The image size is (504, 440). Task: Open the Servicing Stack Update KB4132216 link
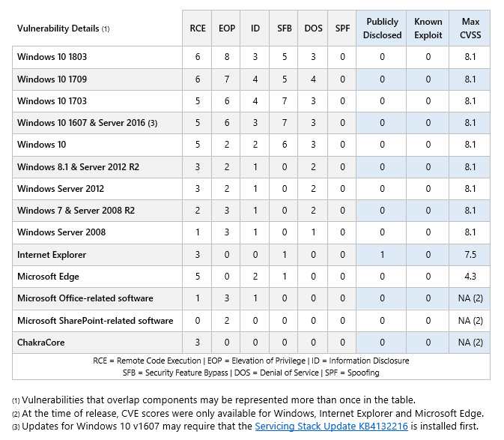[x=332, y=427]
